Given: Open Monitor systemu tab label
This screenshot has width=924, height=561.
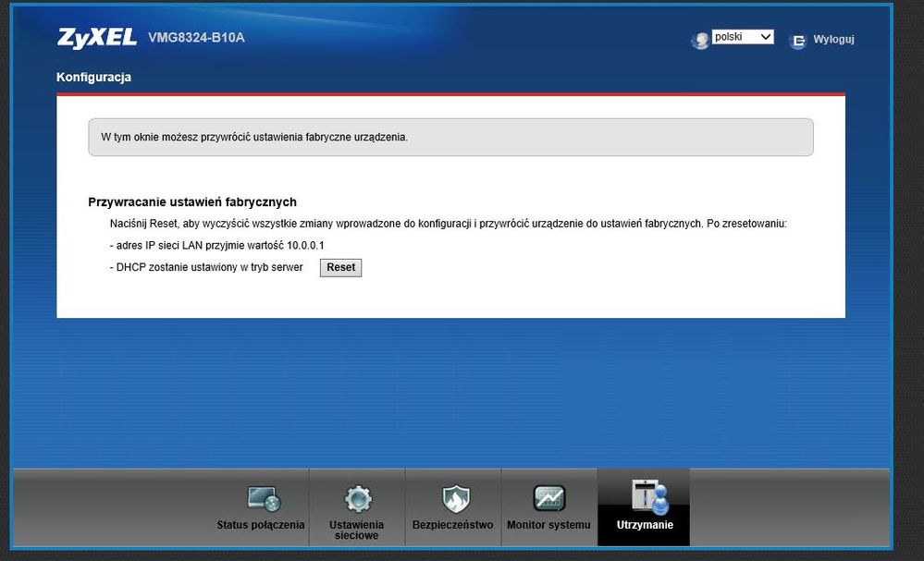Looking at the screenshot, I should (548, 525).
